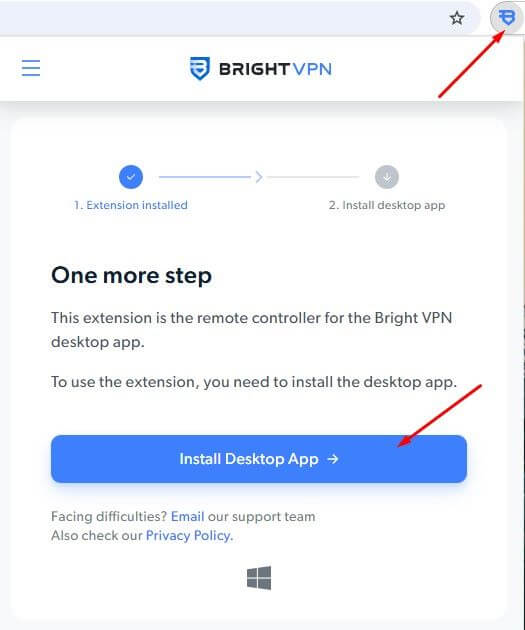Click the '1. Extension installed' step label
Image resolution: width=525 pixels, height=630 pixels.
(131, 205)
